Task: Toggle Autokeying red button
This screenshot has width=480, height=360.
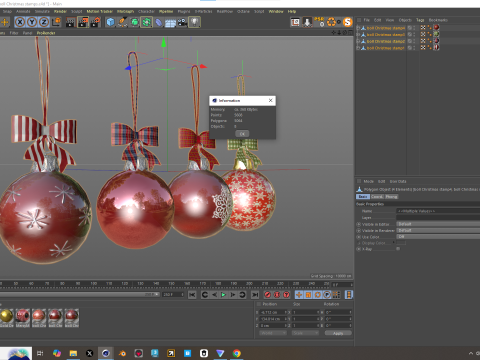Action: point(277,295)
